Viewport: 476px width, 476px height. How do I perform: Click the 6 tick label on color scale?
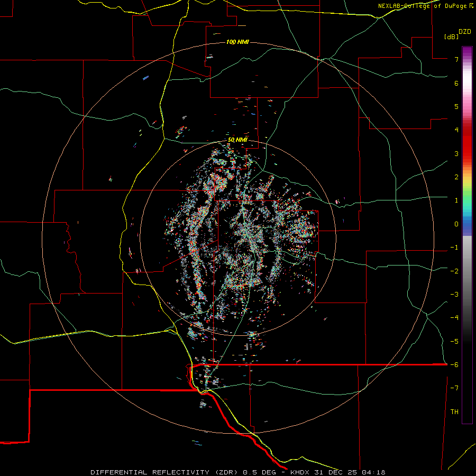click(456, 83)
